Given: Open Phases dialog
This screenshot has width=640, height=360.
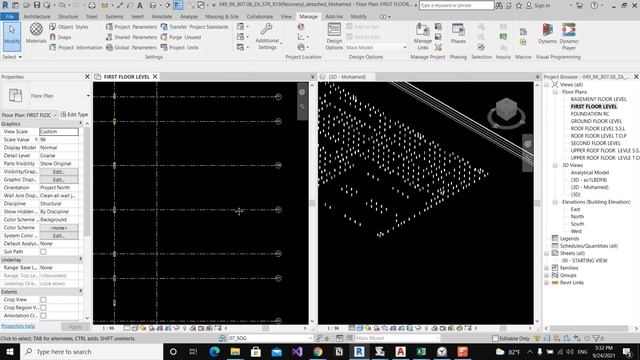Looking at the screenshot, I should point(458,33).
